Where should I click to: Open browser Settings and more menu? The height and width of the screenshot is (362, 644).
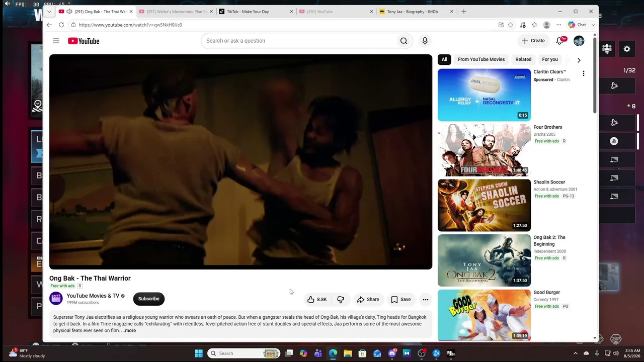(x=558, y=25)
